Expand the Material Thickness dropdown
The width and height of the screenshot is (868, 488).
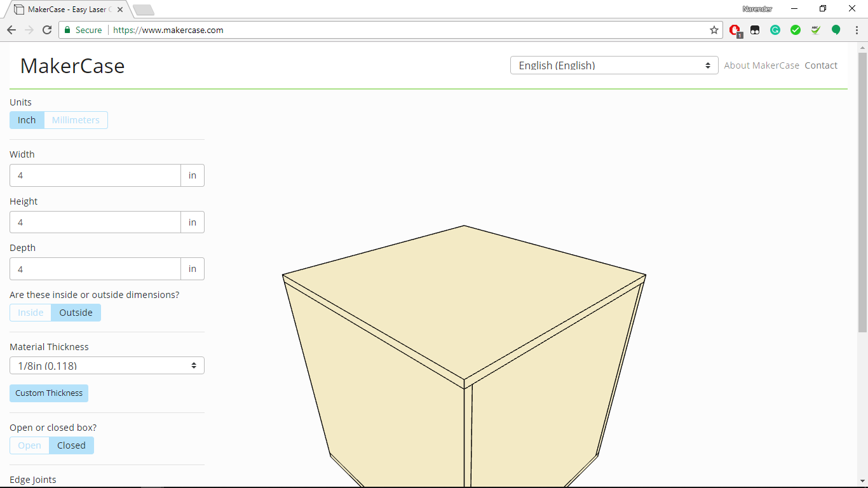(x=107, y=365)
